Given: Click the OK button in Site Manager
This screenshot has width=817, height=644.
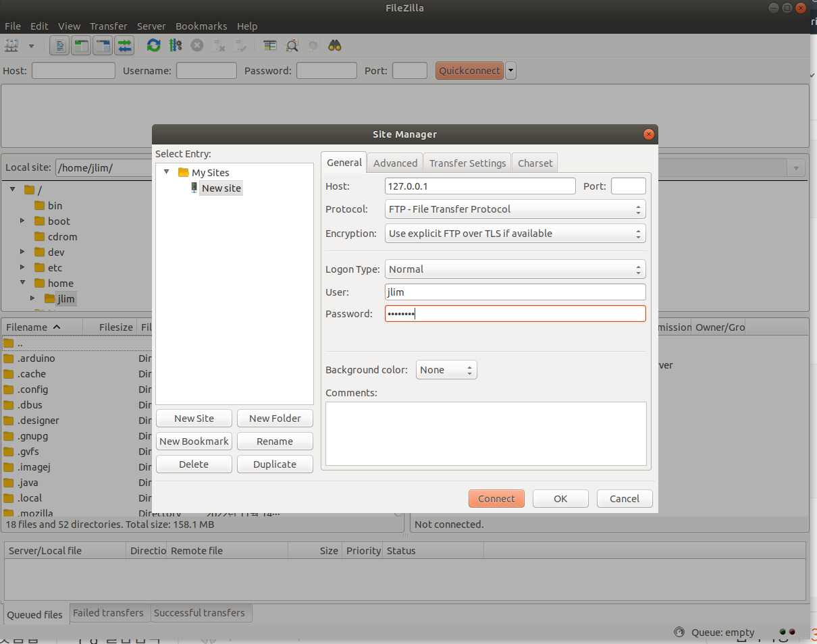Looking at the screenshot, I should tap(560, 499).
